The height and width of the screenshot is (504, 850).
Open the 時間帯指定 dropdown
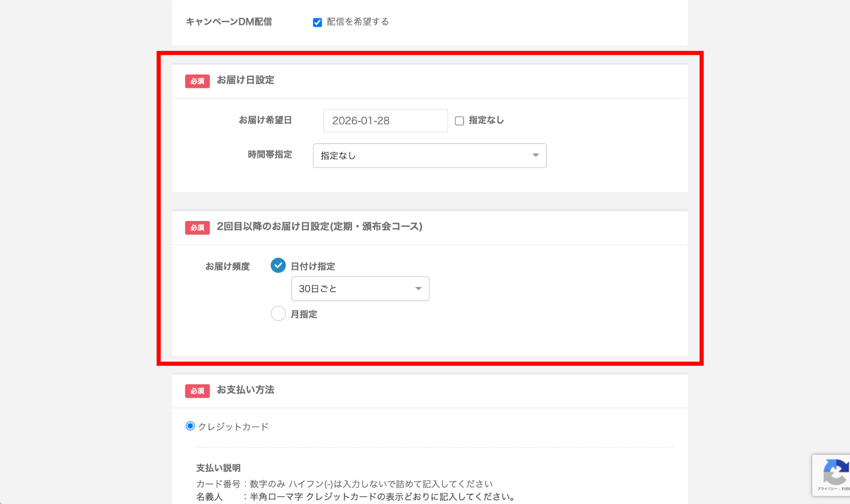point(429,156)
